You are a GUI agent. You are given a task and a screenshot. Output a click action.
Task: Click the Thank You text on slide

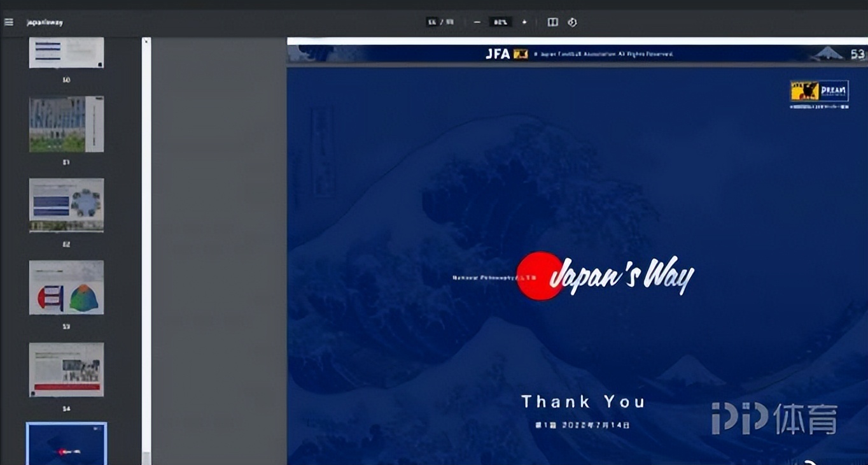(x=583, y=402)
